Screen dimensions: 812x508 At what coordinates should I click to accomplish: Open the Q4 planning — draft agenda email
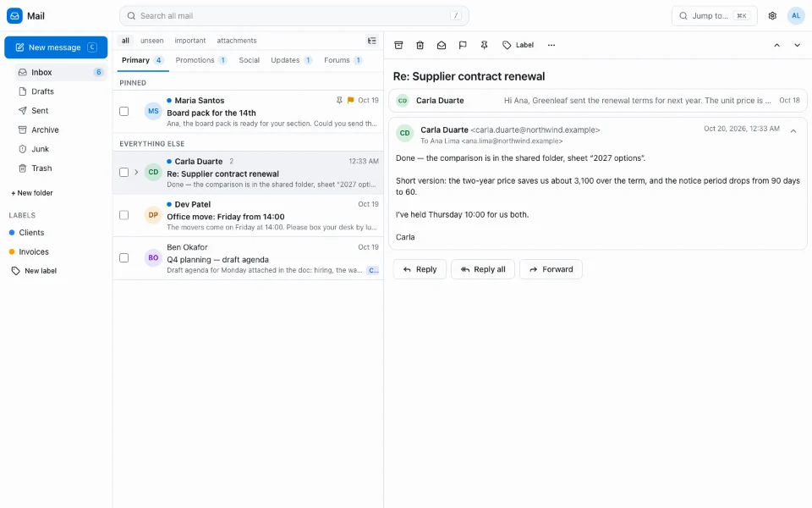tap(248, 257)
